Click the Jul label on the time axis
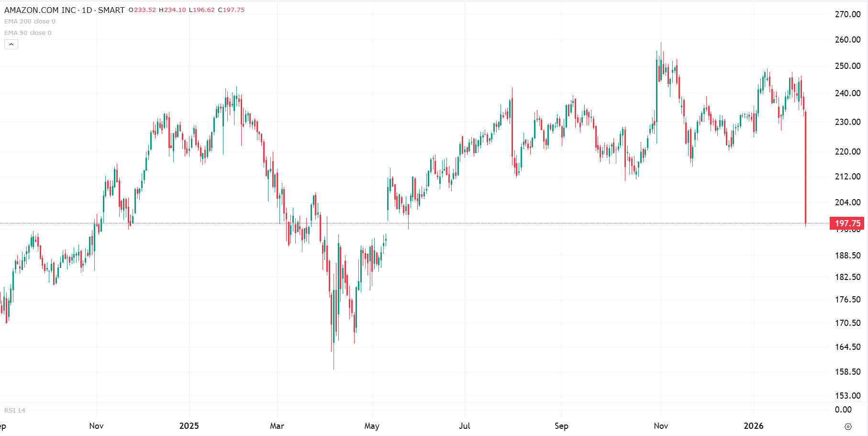The image size is (868, 436). coord(465,426)
